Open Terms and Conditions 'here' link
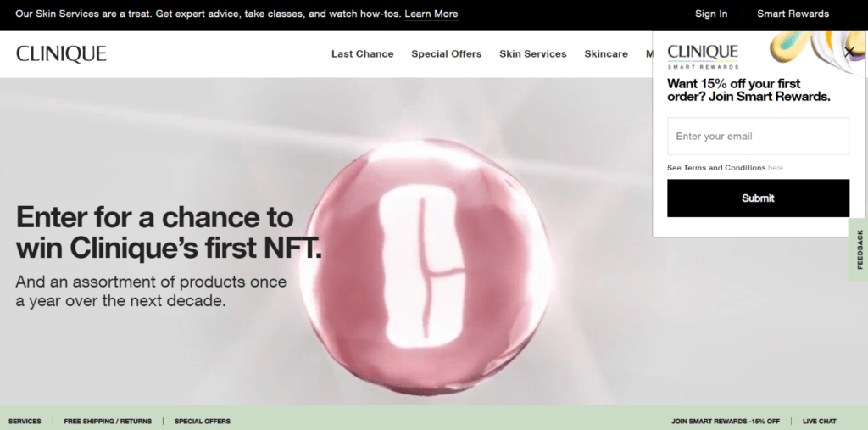The height and width of the screenshot is (430, 868). tap(776, 168)
